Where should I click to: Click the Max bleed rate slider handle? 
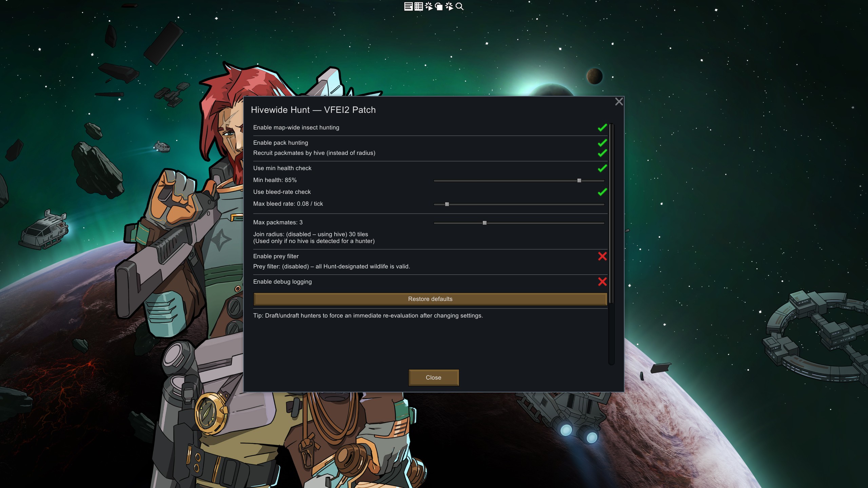pos(447,204)
